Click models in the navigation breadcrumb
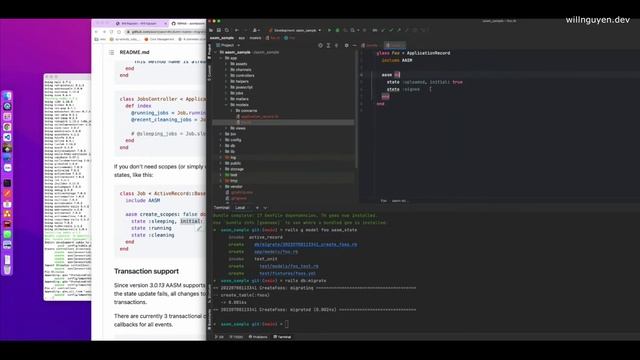This screenshot has height=360, width=640. (255, 38)
